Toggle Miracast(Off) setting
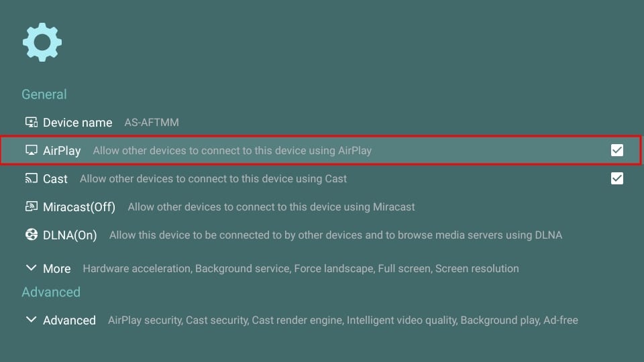The width and height of the screenshot is (644, 362). [x=79, y=207]
